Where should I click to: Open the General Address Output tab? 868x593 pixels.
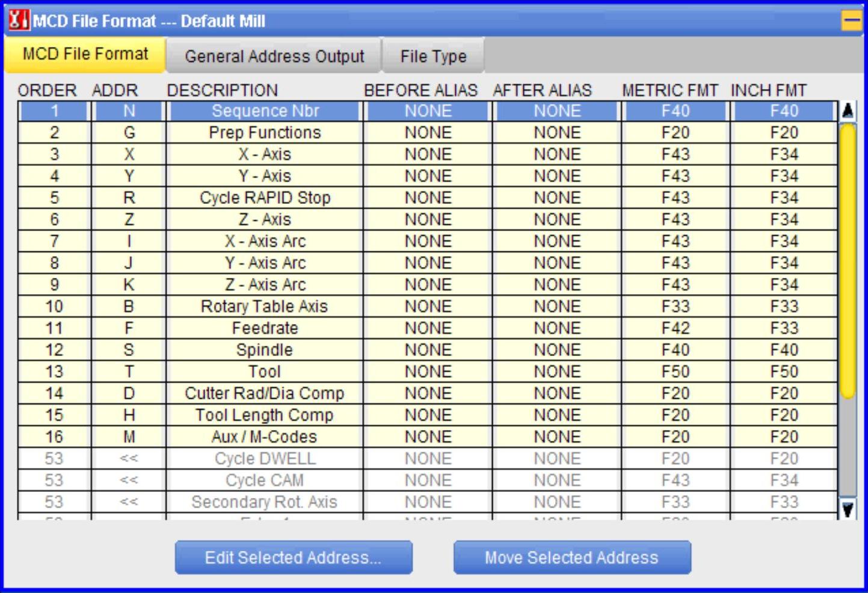click(x=274, y=56)
